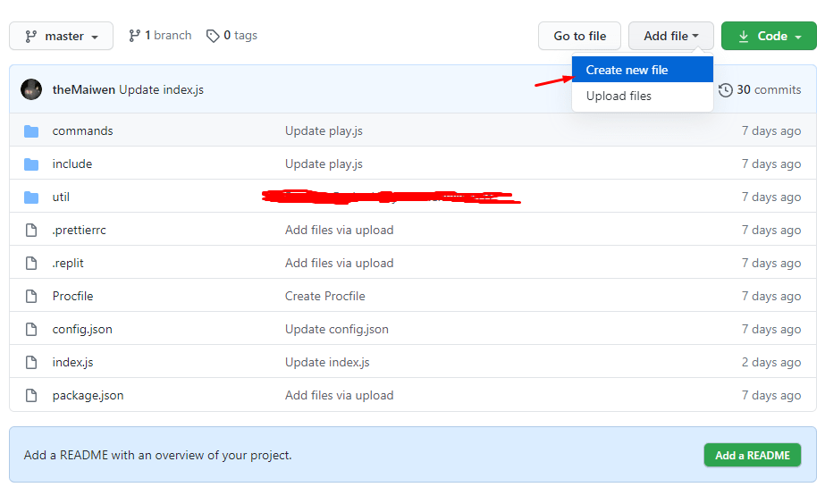Open the package.json file
Viewport: 825px width, 504px height.
pyautogui.click(x=88, y=396)
